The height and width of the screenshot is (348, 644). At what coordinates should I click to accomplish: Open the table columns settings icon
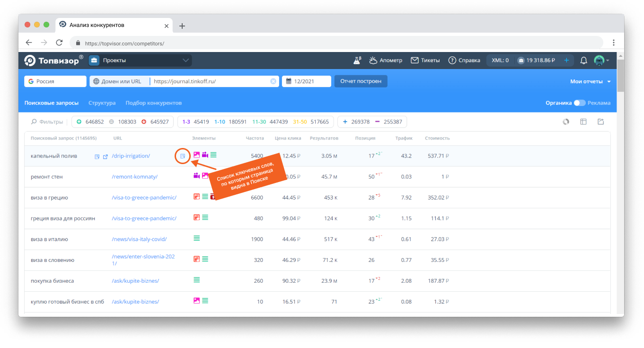[583, 122]
